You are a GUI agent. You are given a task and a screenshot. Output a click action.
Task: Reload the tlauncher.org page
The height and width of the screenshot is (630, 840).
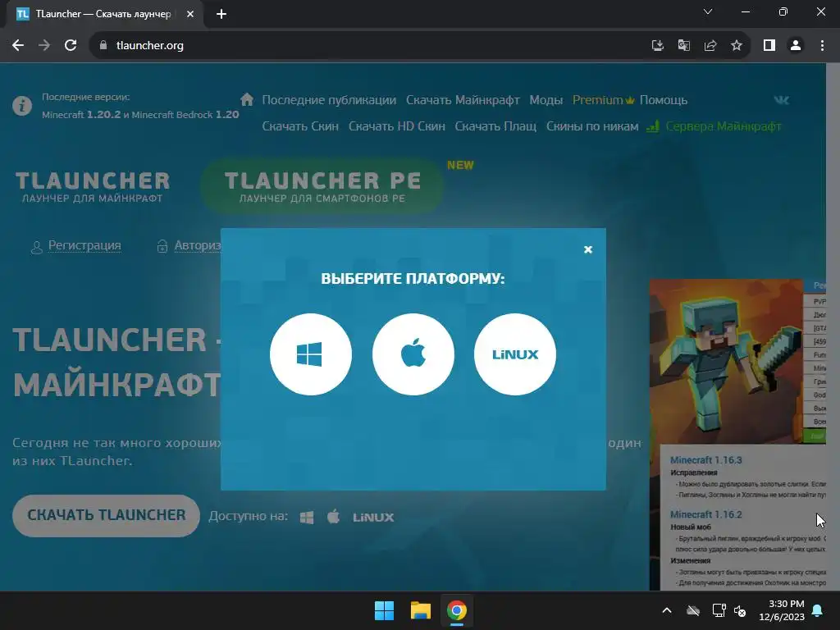[71, 46]
